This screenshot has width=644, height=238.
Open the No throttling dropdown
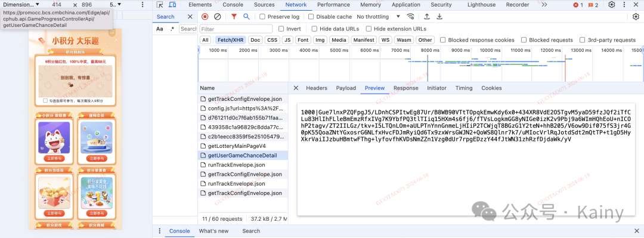click(378, 17)
